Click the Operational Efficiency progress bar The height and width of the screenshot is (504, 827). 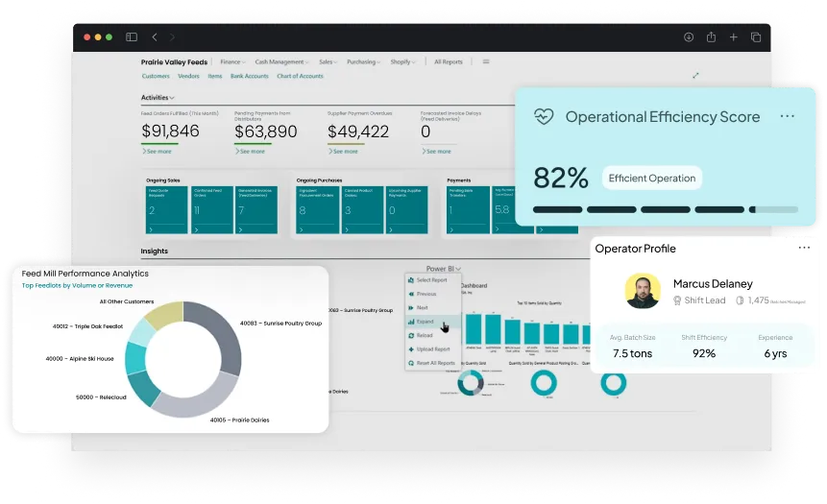pyautogui.click(x=665, y=208)
